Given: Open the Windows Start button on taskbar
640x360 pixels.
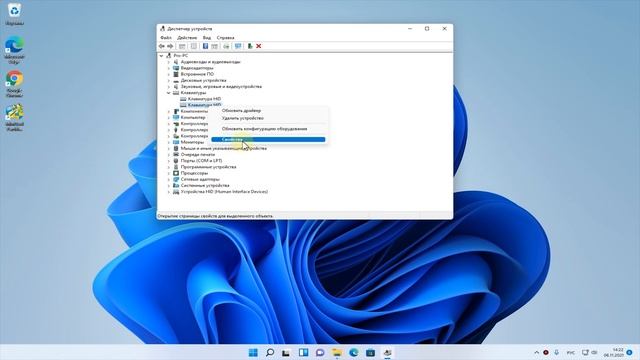Looking at the screenshot, I should click(253, 352).
